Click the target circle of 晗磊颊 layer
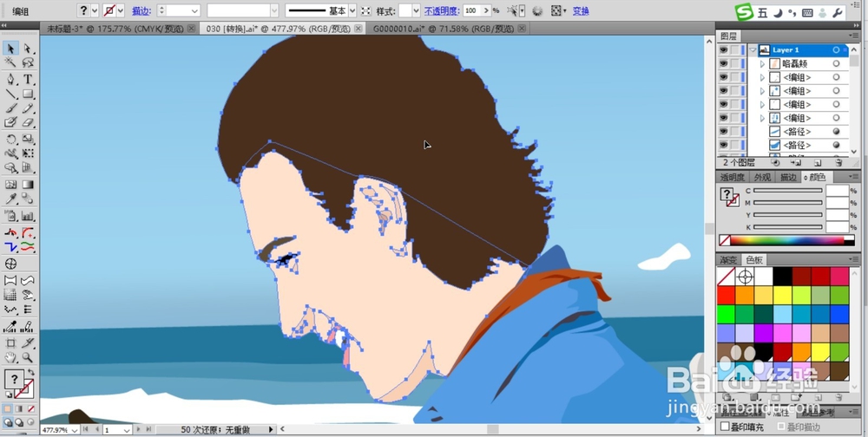Image resolution: width=868 pixels, height=437 pixels. click(x=836, y=63)
